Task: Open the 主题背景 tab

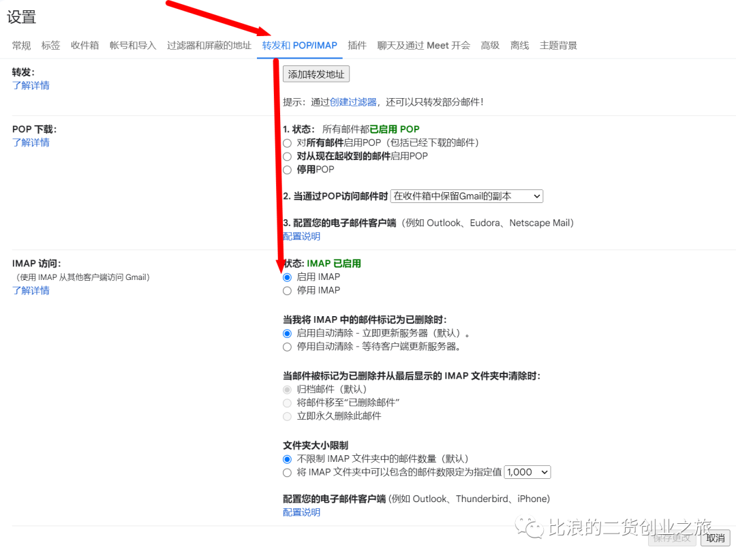Action: 559,45
